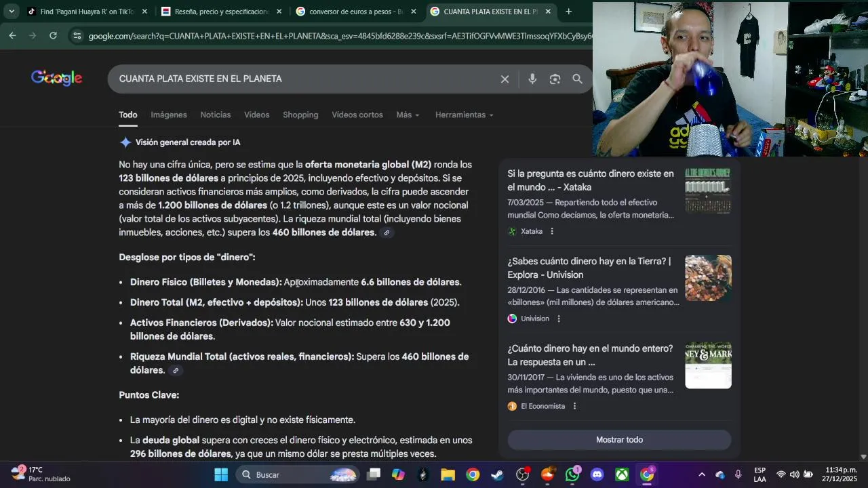
Task: Click the Windows taskbar 'Buscar' search box
Action: 298,474
